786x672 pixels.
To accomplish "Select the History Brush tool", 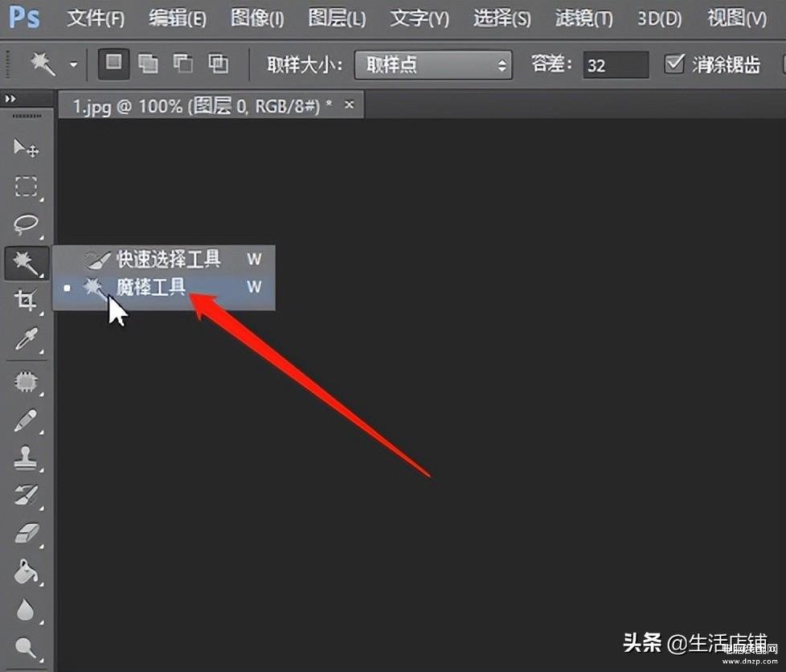I will [x=26, y=495].
